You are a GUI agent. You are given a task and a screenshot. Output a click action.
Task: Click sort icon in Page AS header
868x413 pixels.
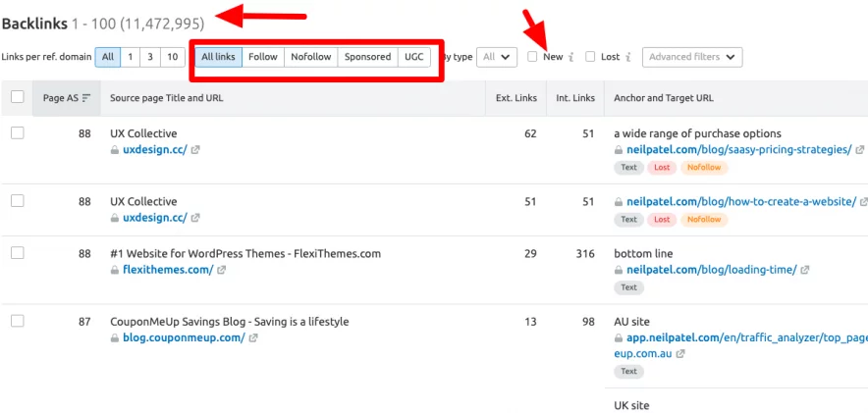86,98
